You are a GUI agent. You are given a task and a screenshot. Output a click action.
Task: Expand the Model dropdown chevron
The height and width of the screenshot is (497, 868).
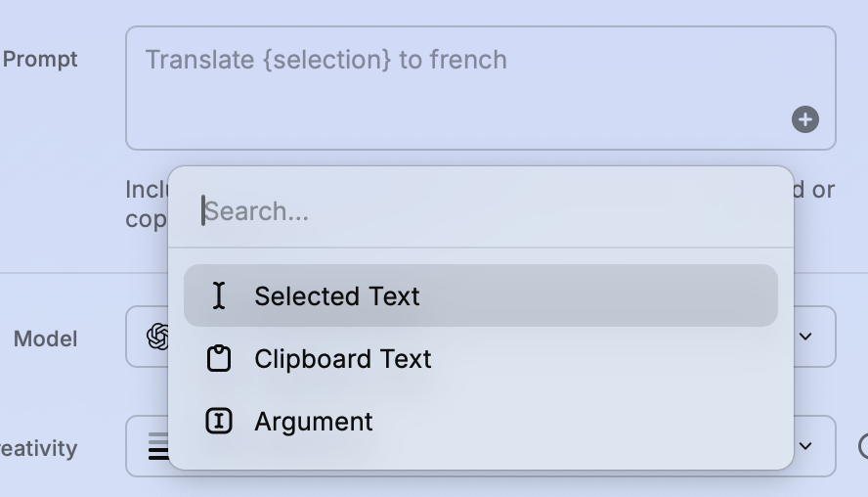805,337
